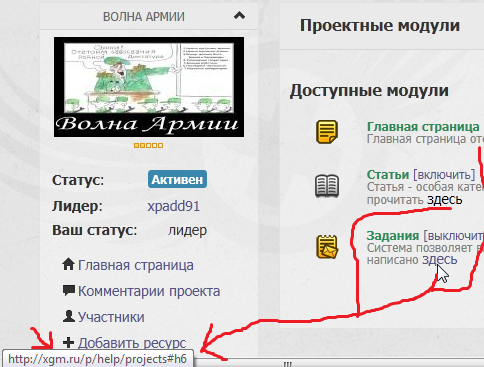The height and width of the screenshot is (367, 484).
Task: Open leader profile xpadd91
Action: (174, 206)
